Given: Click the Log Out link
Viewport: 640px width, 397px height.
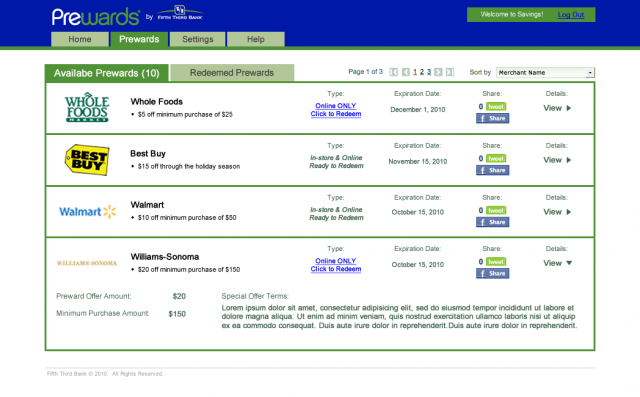Looking at the screenshot, I should (x=571, y=15).
